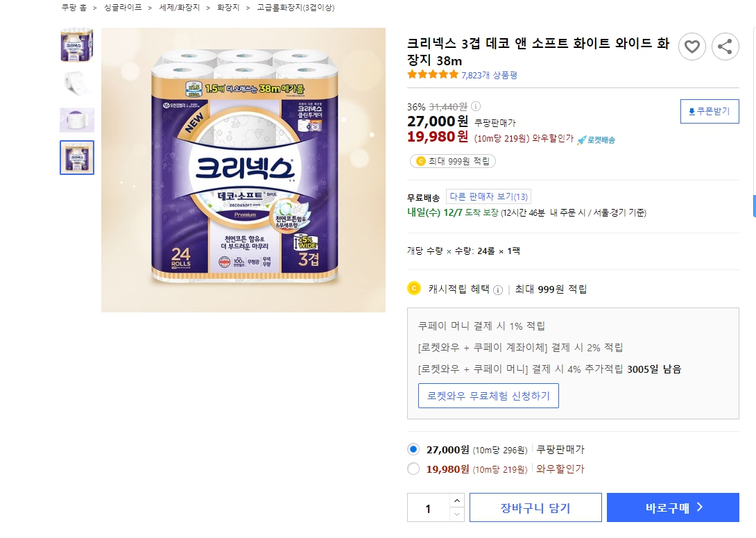Increase quantity with the up arrow

(457, 501)
